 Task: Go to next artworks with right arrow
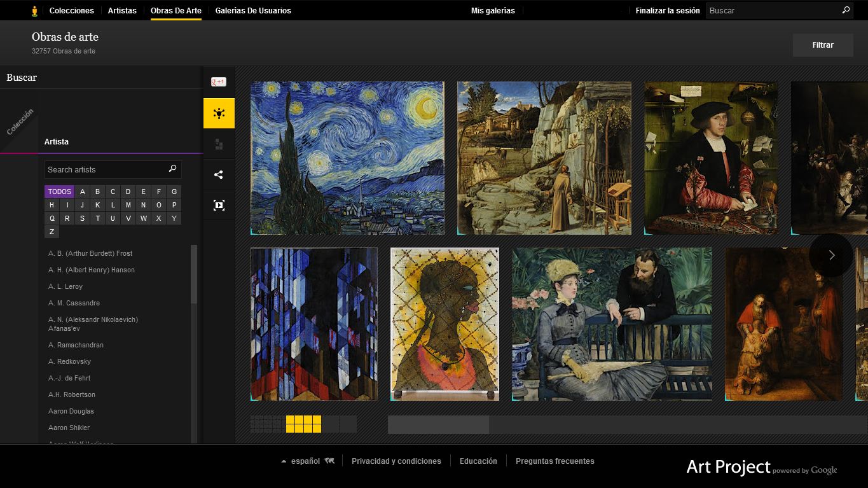831,255
